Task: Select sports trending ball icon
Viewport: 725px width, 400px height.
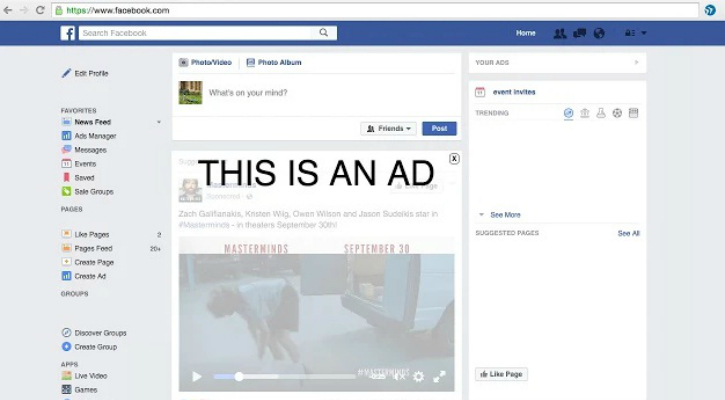Action: coord(617,113)
